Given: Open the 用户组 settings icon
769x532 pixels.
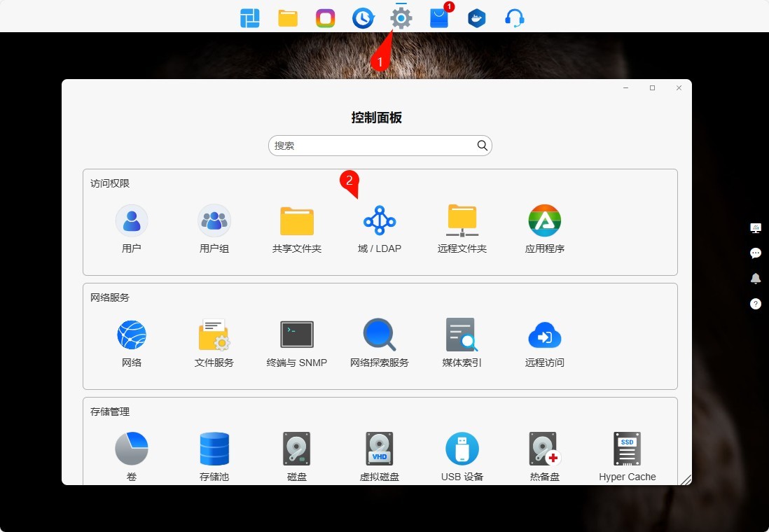Looking at the screenshot, I should point(214,221).
